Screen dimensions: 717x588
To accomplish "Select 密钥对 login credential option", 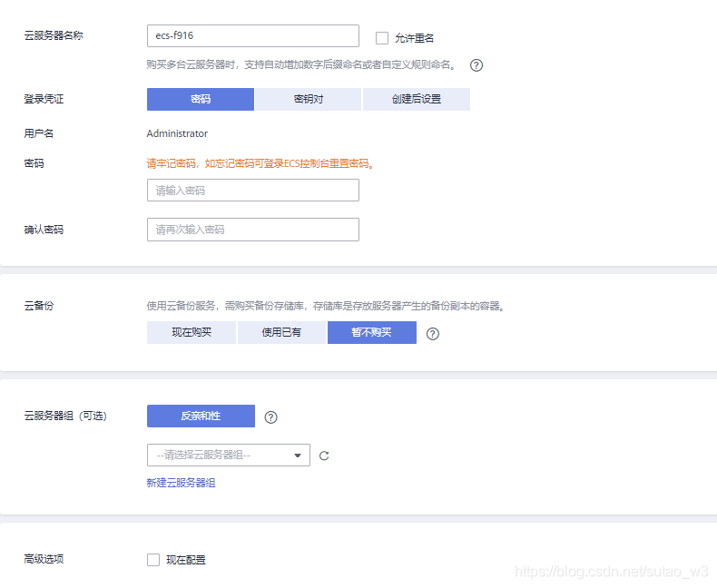I will click(x=309, y=99).
